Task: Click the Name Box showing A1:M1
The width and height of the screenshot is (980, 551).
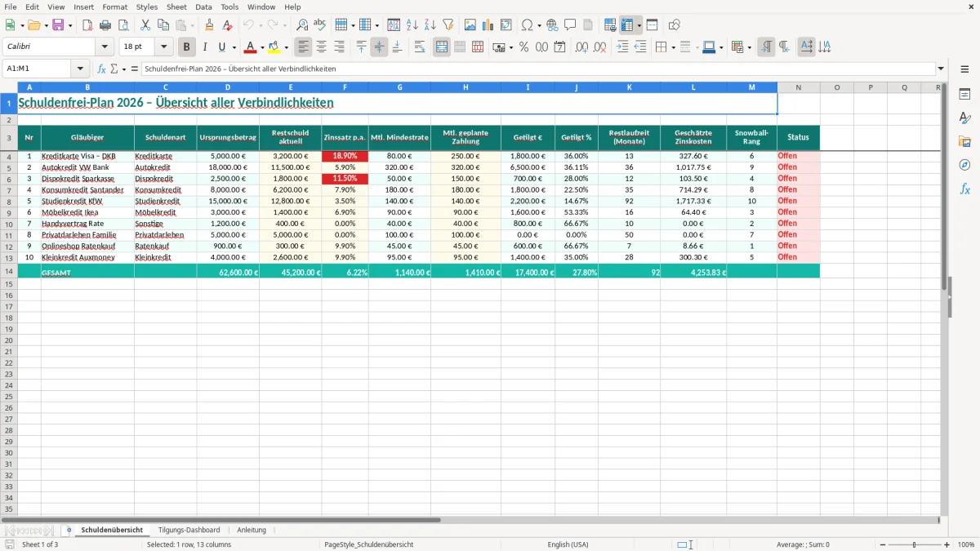Action: [38, 69]
